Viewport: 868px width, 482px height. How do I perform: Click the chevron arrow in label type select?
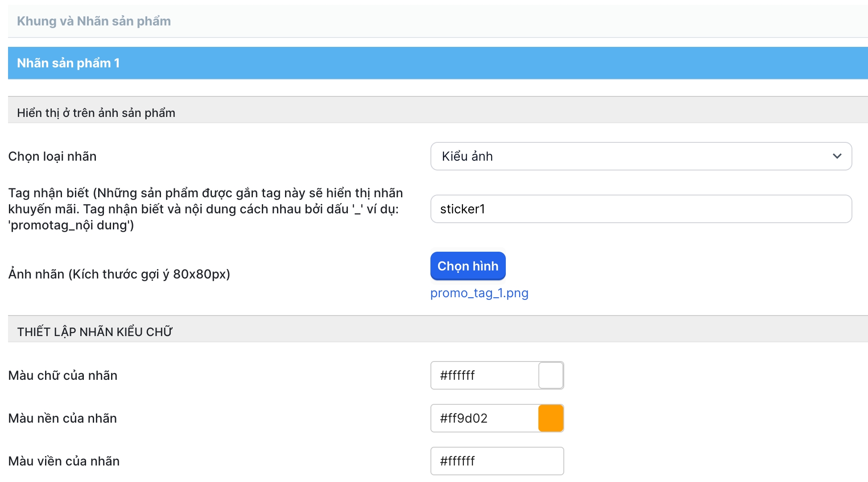[837, 156]
